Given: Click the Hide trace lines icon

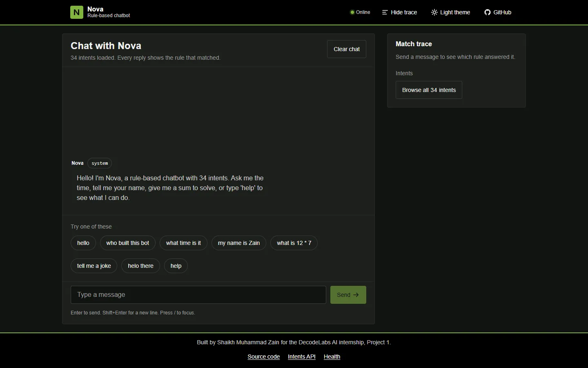Looking at the screenshot, I should pyautogui.click(x=385, y=12).
